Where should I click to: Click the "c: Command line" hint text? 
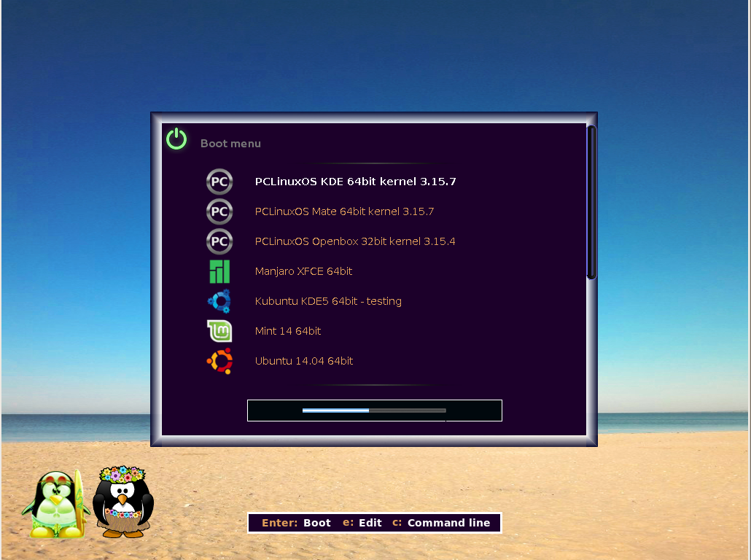(x=441, y=523)
